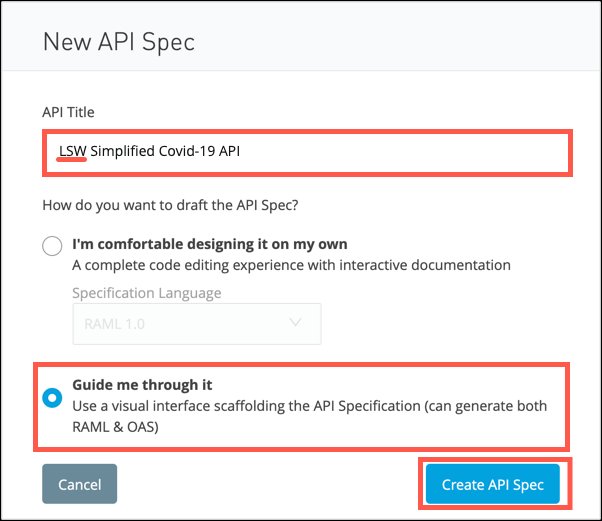This screenshot has width=602, height=521.
Task: Click the "I'm comfortable designing it on my own" label
Action: 210,244
